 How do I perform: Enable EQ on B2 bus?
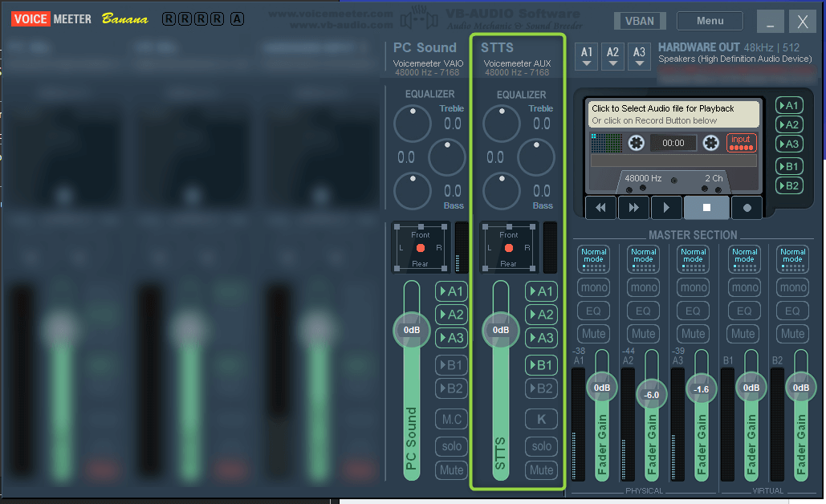click(793, 311)
